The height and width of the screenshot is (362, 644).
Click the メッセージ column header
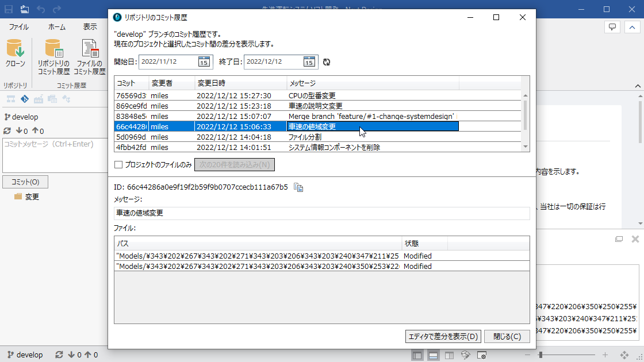pyautogui.click(x=373, y=83)
